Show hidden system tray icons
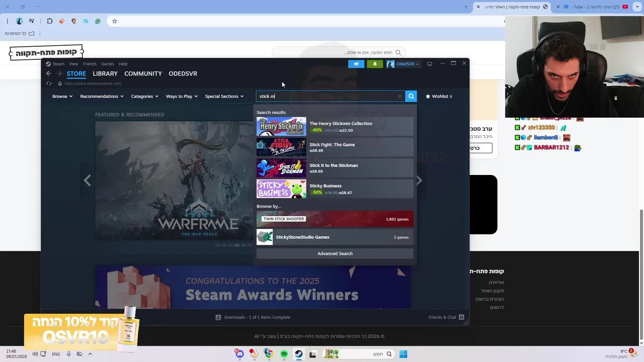This screenshot has height=362, width=644. (90, 354)
